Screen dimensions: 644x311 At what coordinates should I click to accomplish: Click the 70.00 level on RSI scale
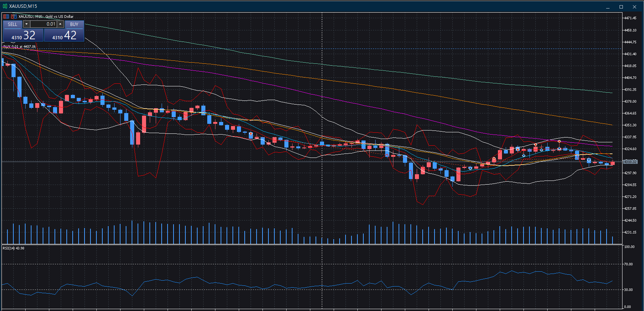click(628, 264)
